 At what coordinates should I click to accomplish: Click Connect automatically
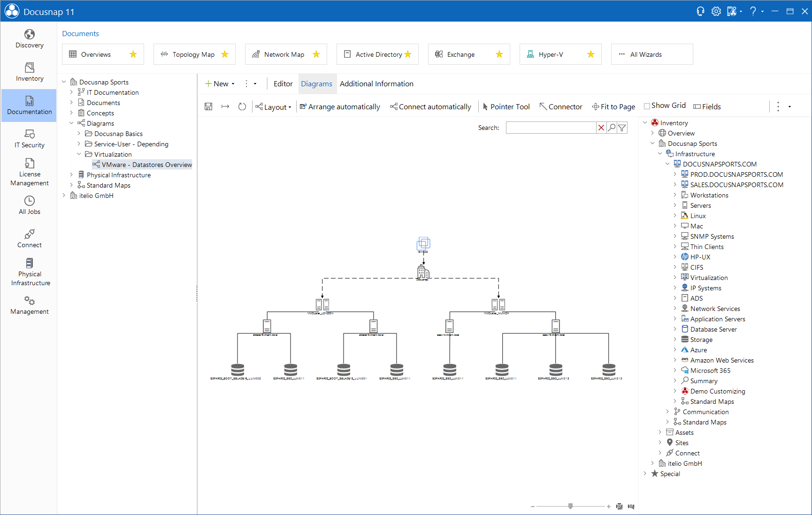430,107
